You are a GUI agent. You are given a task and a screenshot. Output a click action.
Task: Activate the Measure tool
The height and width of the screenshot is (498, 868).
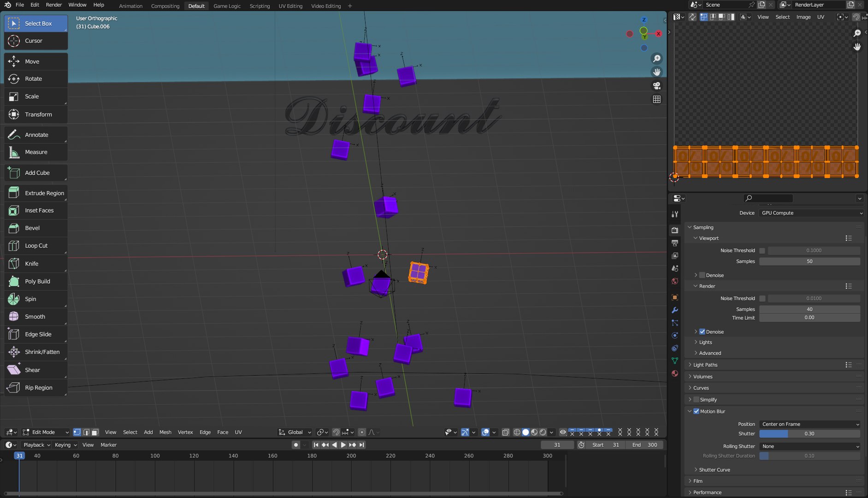[x=36, y=152]
